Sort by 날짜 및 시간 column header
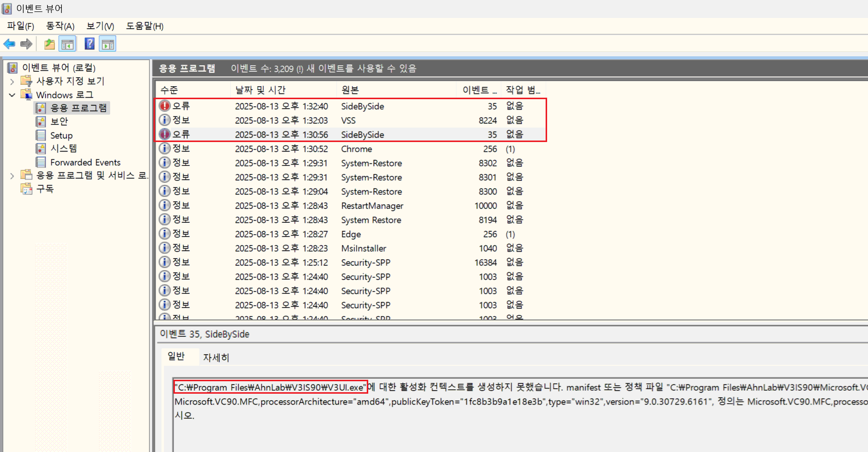This screenshot has height=452, width=868. click(260, 90)
